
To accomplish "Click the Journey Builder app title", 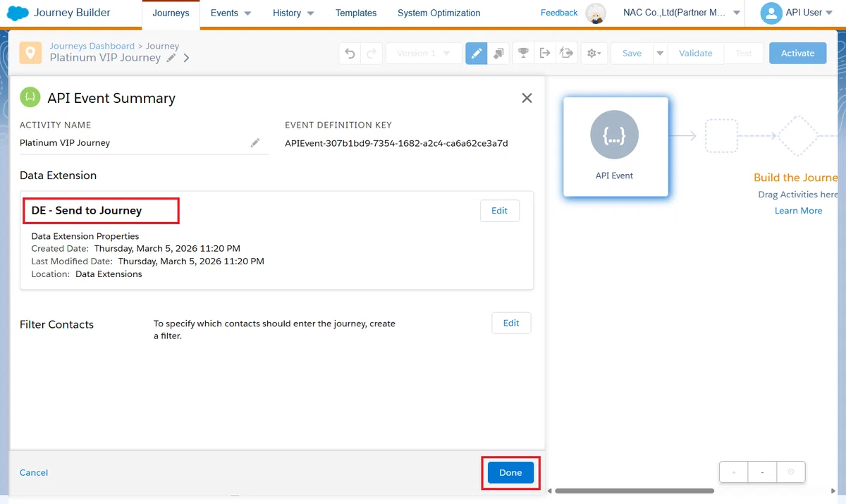I will point(72,13).
